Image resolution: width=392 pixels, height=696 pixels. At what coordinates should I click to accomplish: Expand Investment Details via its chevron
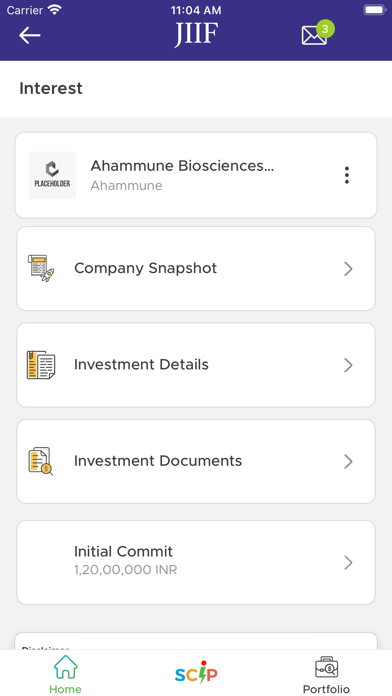348,365
